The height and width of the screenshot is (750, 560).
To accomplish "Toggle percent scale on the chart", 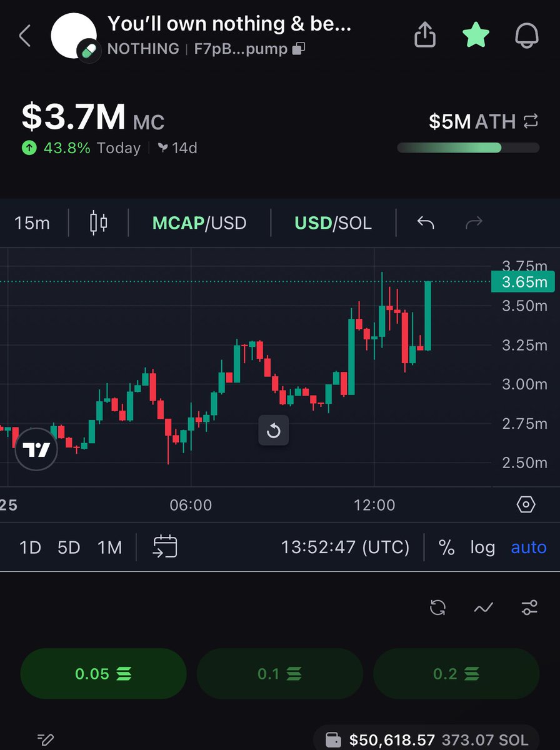I will pos(446,547).
